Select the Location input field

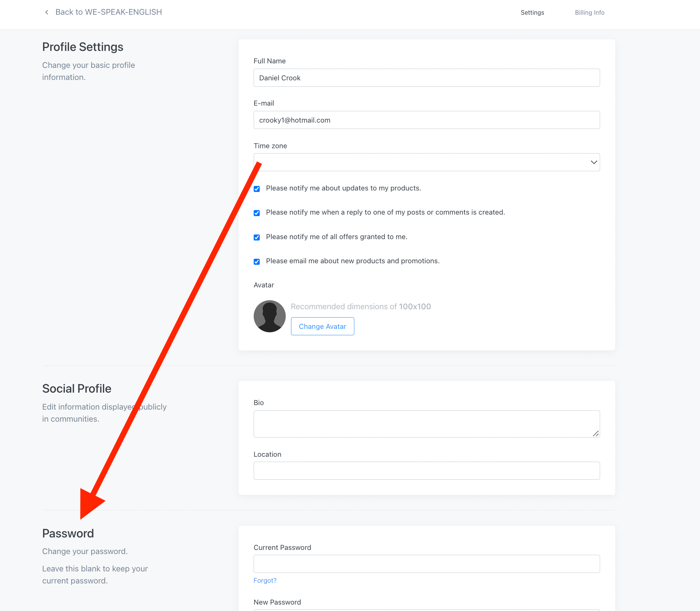tap(426, 471)
